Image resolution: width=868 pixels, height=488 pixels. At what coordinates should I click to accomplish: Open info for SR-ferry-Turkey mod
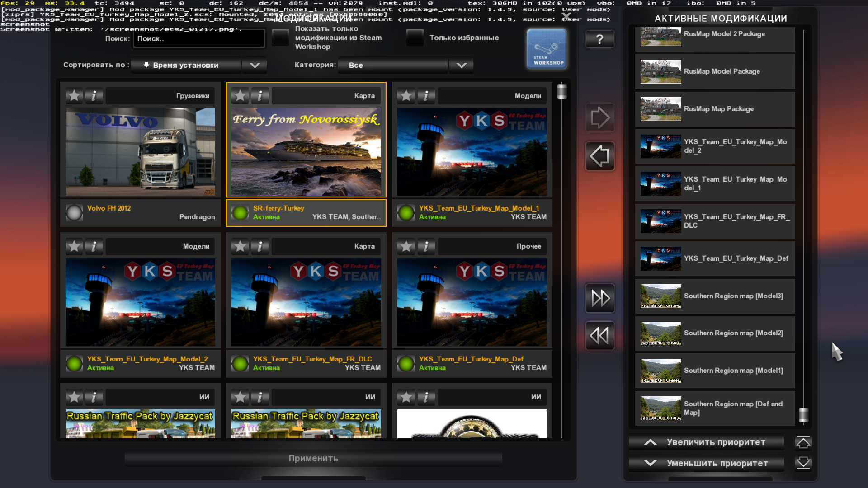260,96
